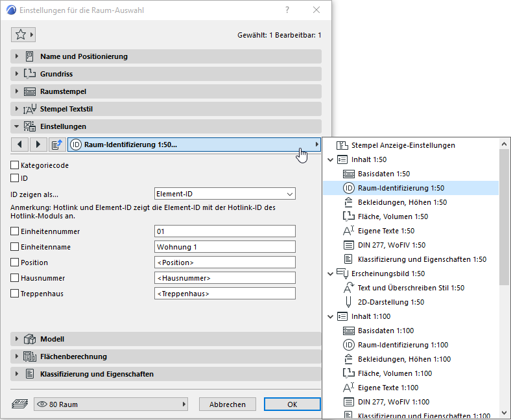511x420 pixels.
Task: Click the Einheitennummer field with 01
Action: pos(225,231)
